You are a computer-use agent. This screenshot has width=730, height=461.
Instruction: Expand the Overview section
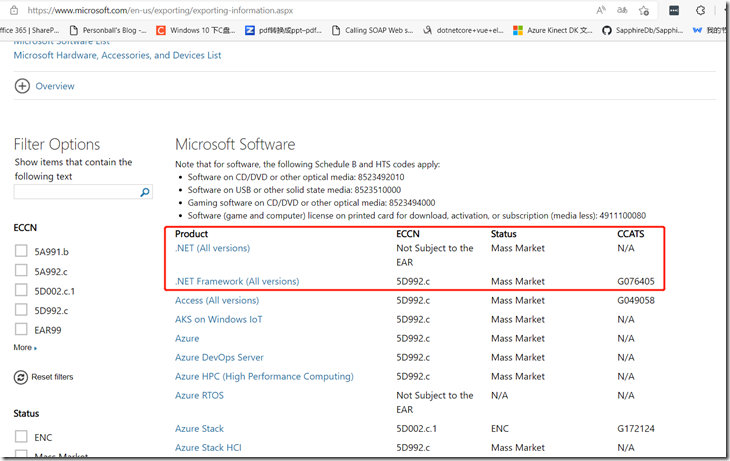22,86
